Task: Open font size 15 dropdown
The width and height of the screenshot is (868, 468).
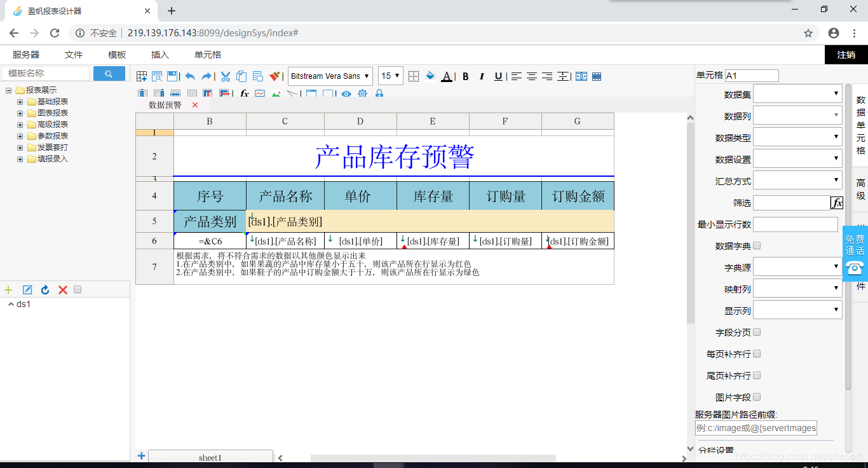Action: 391,76
